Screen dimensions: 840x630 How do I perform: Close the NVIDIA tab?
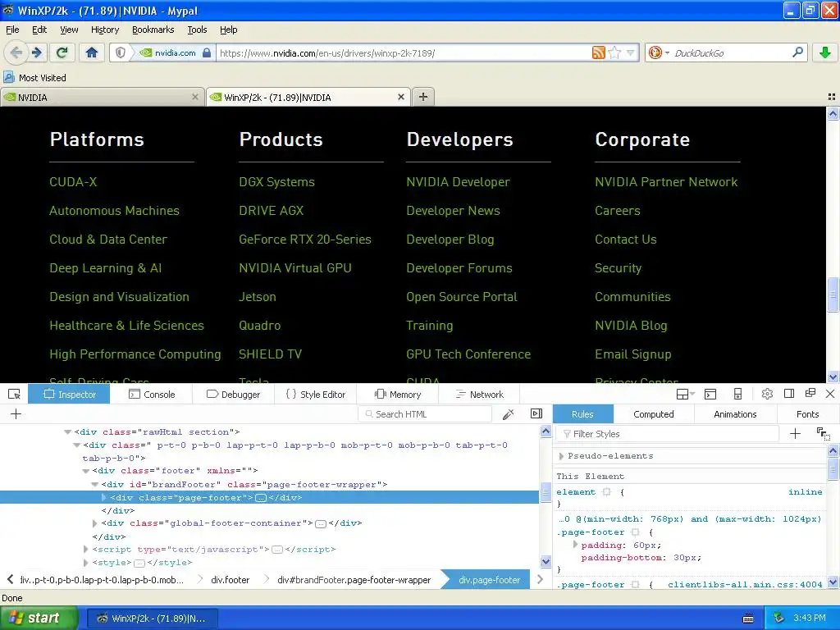click(195, 97)
